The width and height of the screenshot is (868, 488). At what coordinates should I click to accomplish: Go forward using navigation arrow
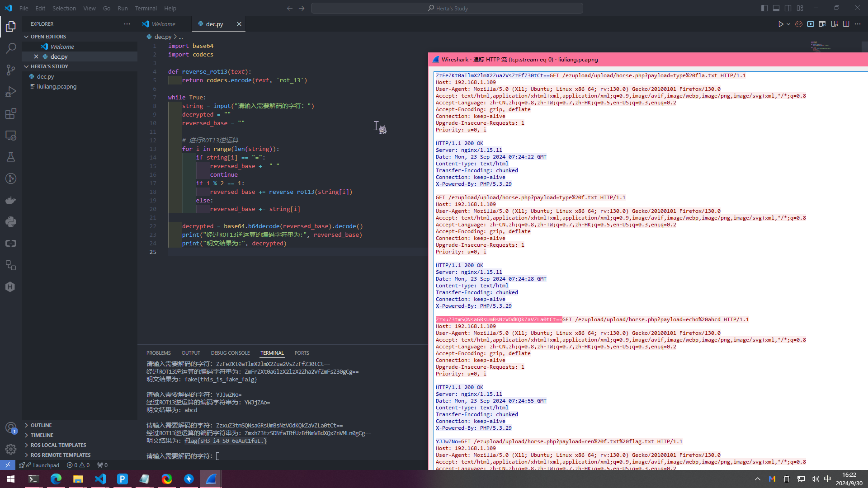pyautogui.click(x=302, y=8)
